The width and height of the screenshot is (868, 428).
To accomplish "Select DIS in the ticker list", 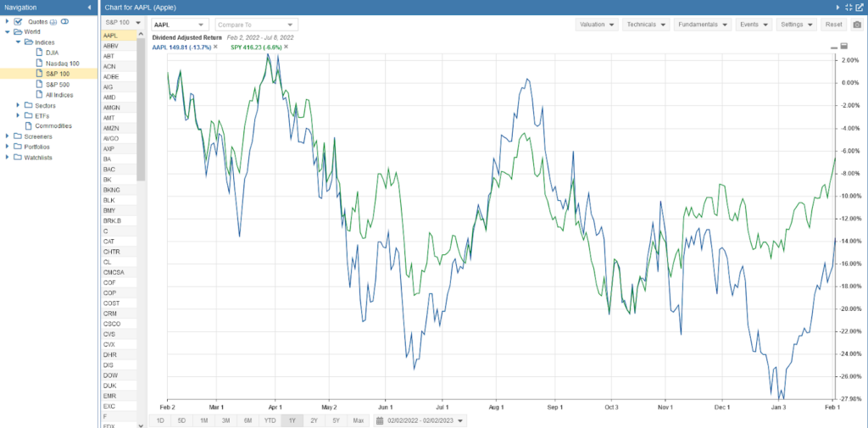I will pos(119,365).
